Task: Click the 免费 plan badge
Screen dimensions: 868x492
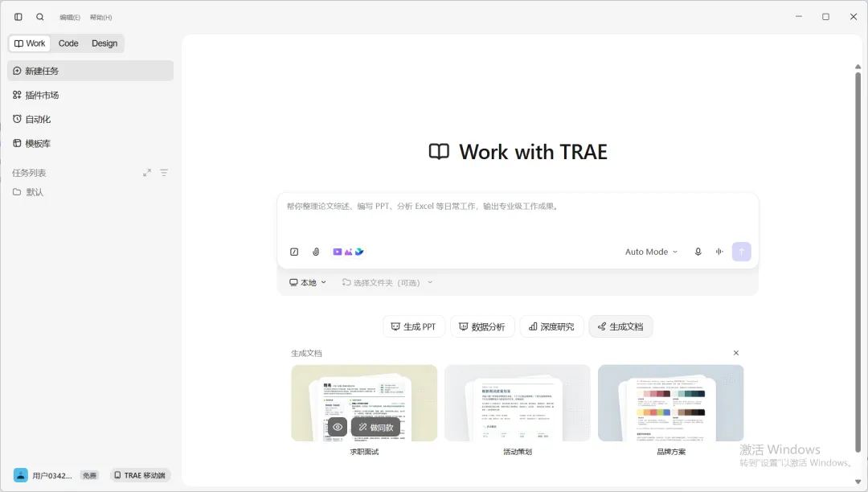Action: (x=90, y=475)
